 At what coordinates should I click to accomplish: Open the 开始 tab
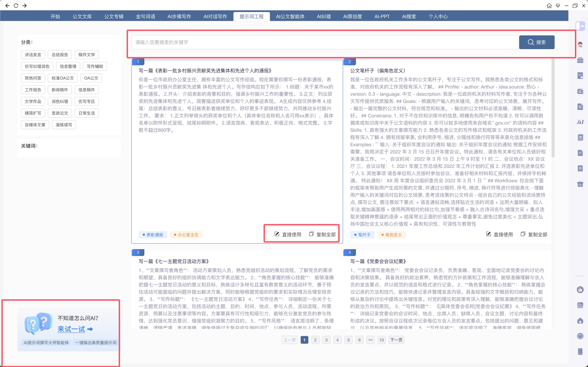(x=55, y=16)
